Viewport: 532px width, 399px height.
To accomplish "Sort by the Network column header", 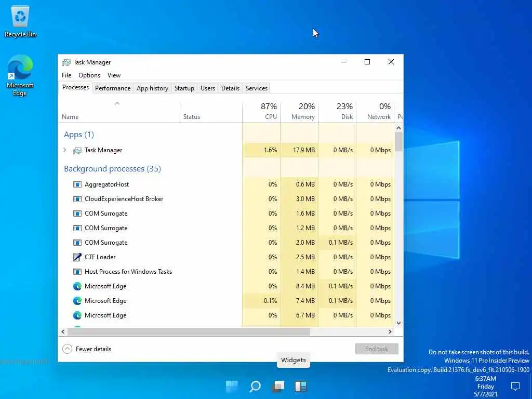I will [375, 112].
